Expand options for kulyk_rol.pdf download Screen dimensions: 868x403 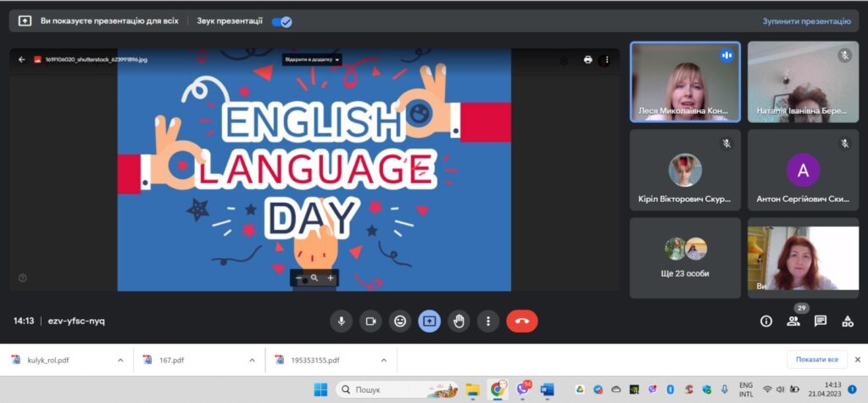click(x=120, y=360)
